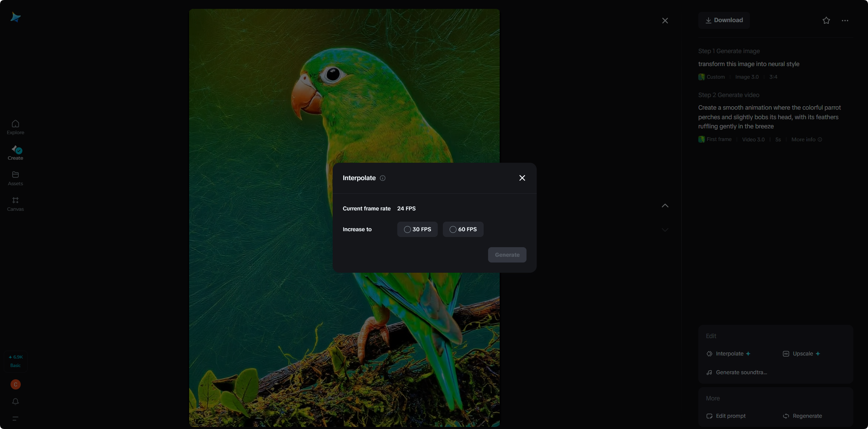Open the Assets section in sidebar
This screenshot has height=429, width=868.
tap(15, 178)
